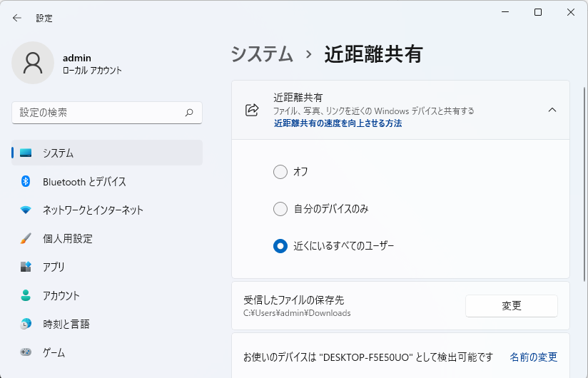Open 個人用設定 category

pos(107,238)
